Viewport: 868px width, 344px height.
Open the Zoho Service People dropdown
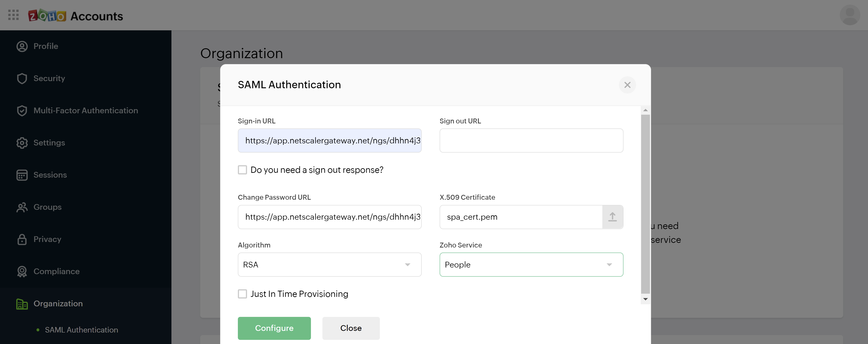[531, 264]
